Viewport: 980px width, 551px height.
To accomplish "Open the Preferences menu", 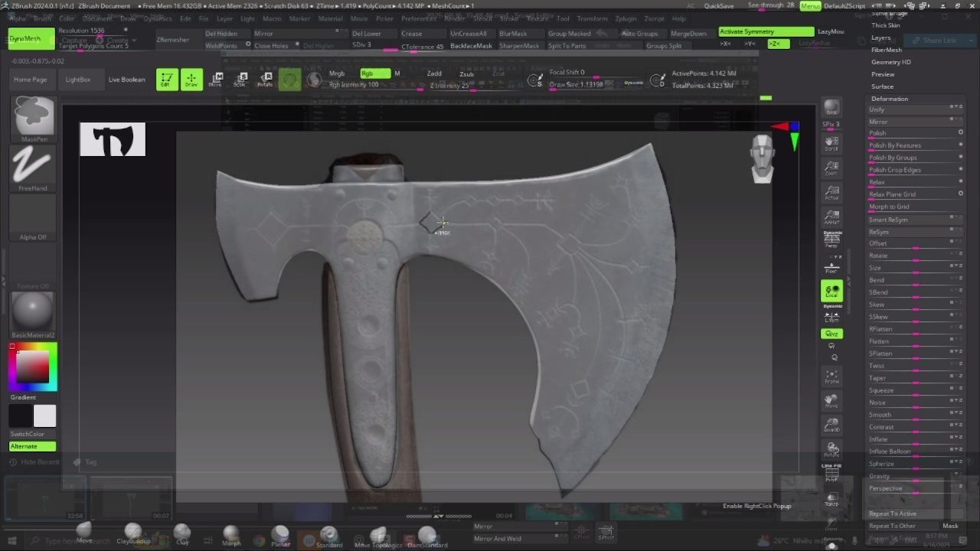I will tap(418, 18).
